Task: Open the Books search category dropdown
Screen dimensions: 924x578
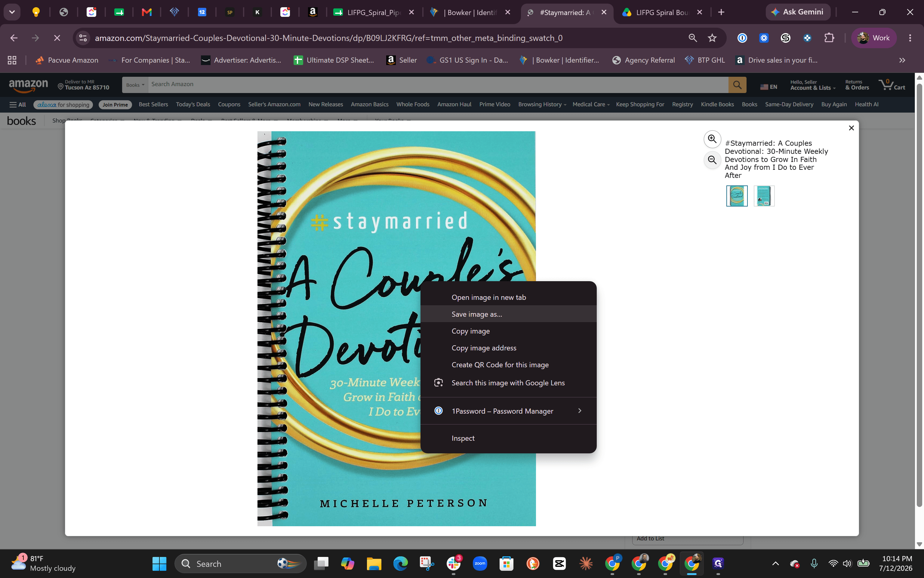Action: [135, 85]
